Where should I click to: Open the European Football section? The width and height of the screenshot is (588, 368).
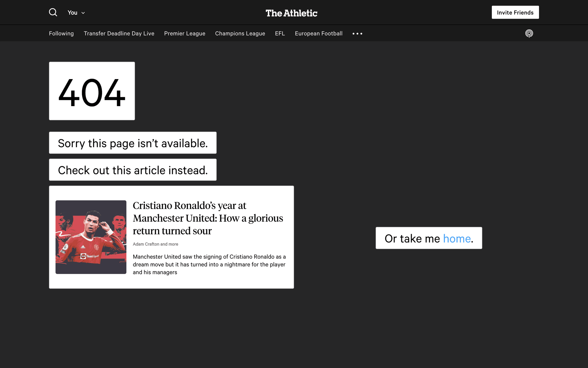point(318,33)
